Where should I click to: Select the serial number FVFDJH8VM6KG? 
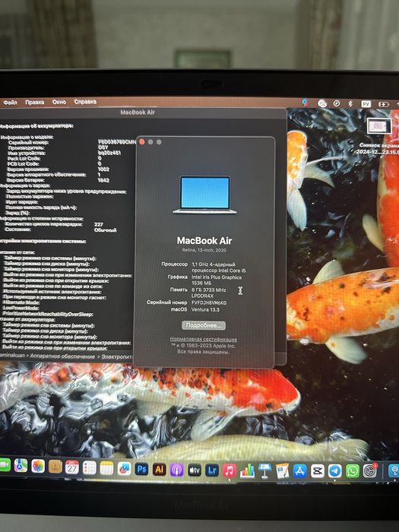(209, 302)
